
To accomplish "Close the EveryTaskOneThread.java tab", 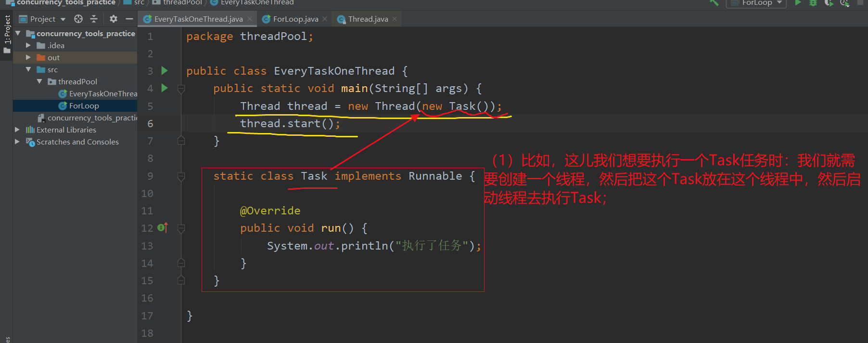I will tap(250, 19).
